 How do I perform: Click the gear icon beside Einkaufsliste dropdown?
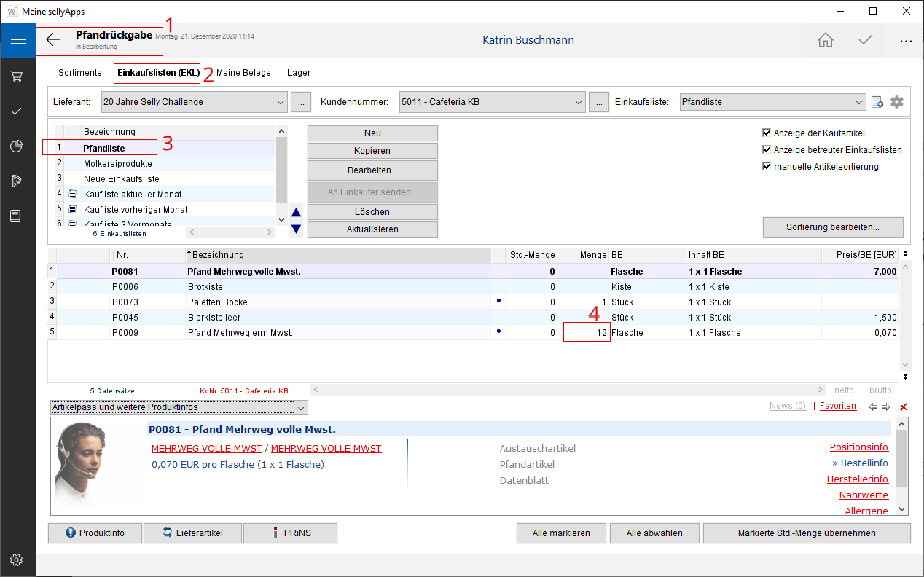click(896, 102)
